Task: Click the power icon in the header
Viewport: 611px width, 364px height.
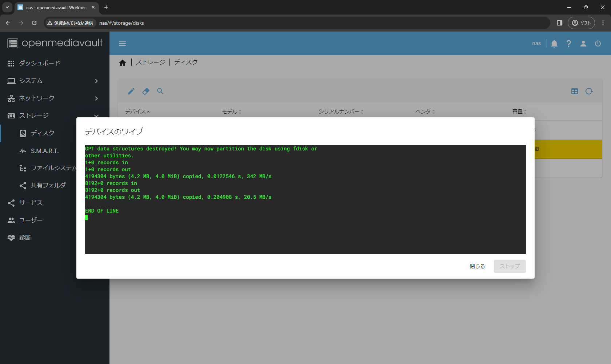Action: coord(598,44)
